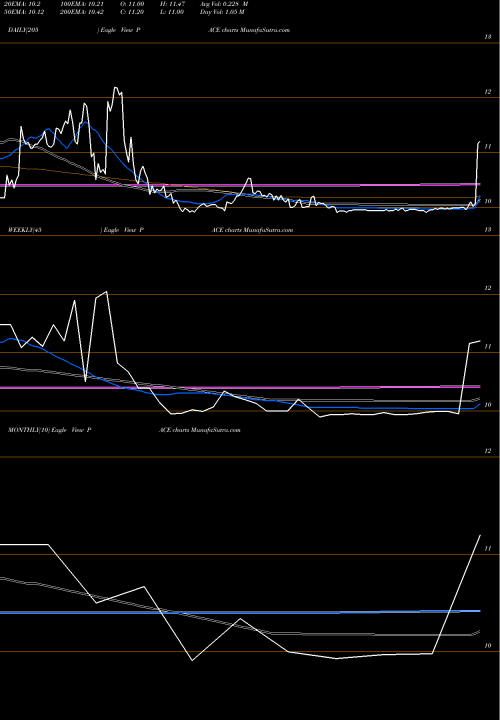The image size is (500, 720).
Task: Click the 12 axis label in the weekly chart
Action: coord(488,288)
